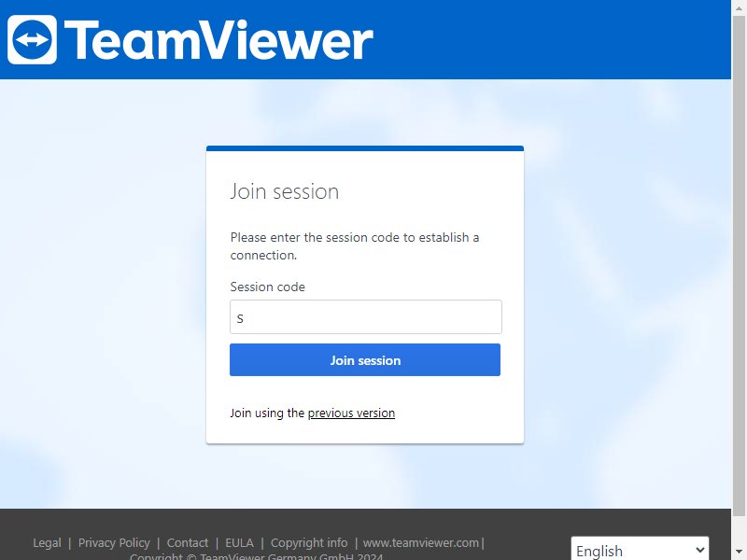Focus the Session code input field
The width and height of the screenshot is (747, 560).
coord(366,316)
